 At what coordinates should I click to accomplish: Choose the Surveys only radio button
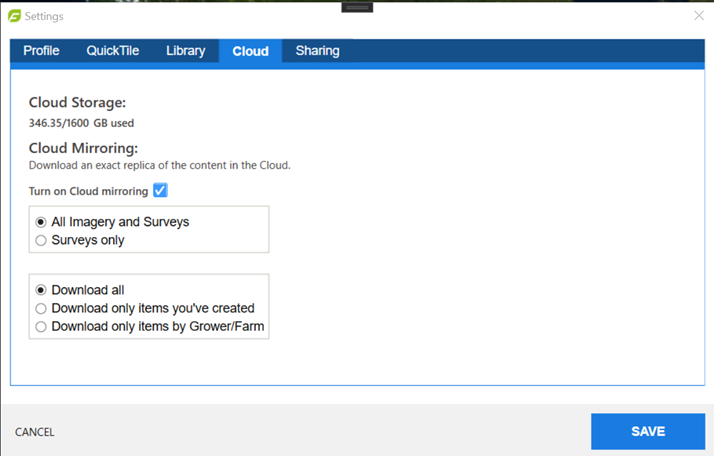pyautogui.click(x=41, y=240)
